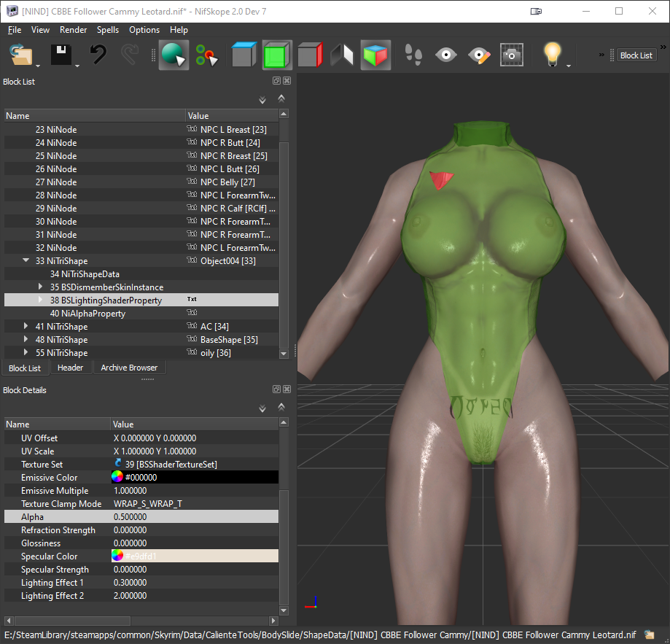The height and width of the screenshot is (644, 670).
Task: Click the Glossiness value field
Action: [195, 543]
